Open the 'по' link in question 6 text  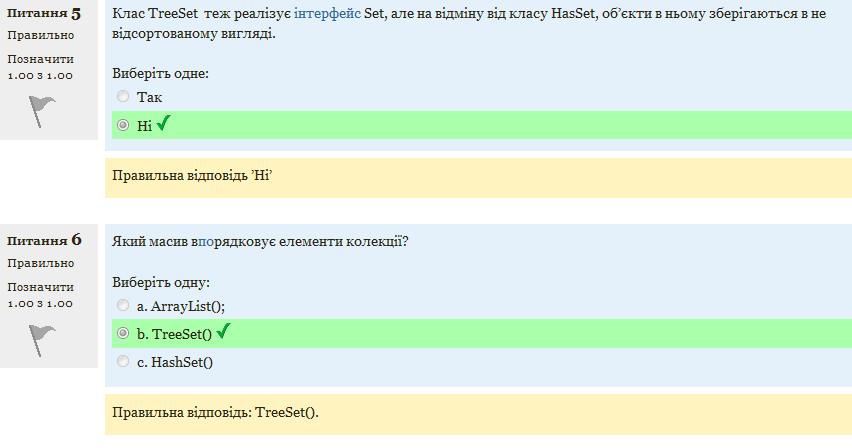tap(206, 241)
